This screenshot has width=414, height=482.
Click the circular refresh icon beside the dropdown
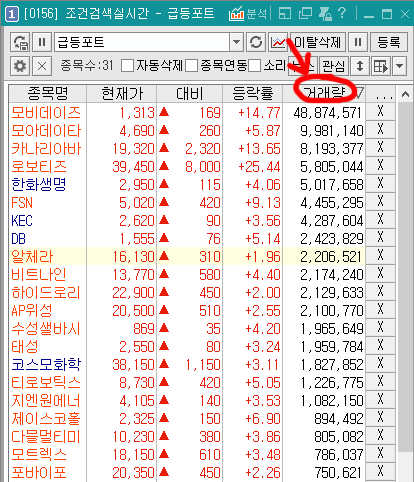click(x=256, y=42)
